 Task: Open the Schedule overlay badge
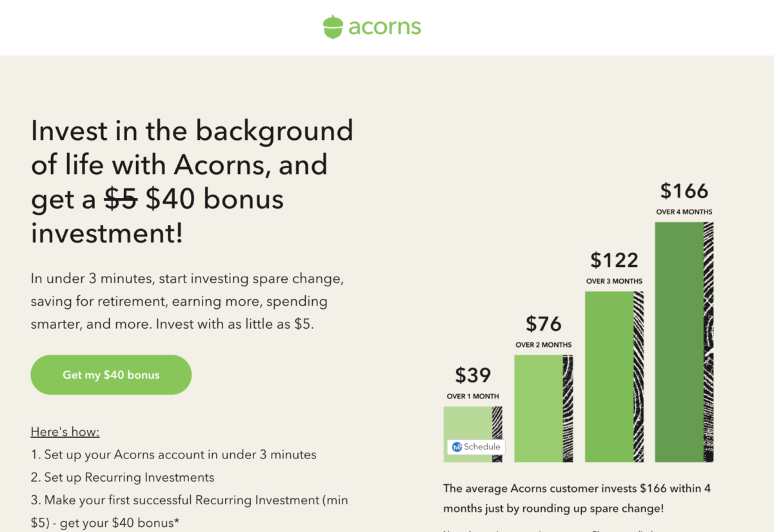point(476,447)
